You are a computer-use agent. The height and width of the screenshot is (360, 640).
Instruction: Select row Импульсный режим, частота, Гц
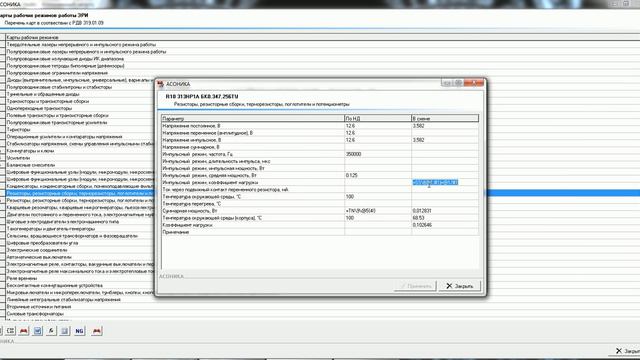320,154
